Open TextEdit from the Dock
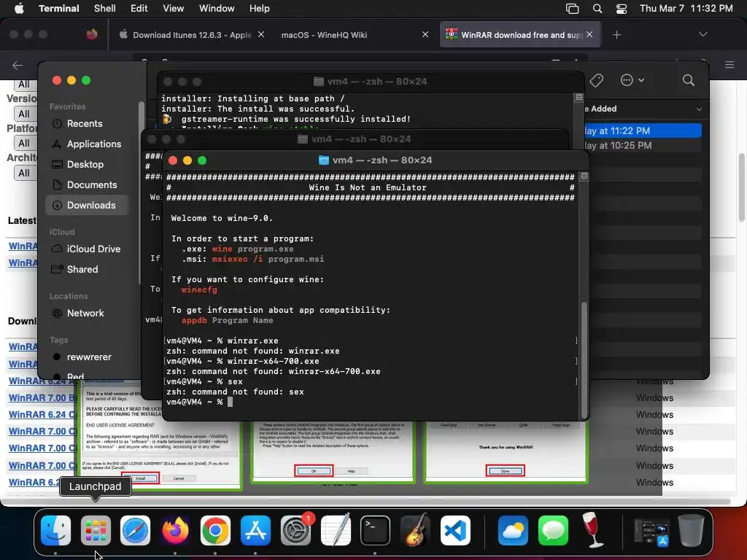The image size is (747, 560). (336, 530)
